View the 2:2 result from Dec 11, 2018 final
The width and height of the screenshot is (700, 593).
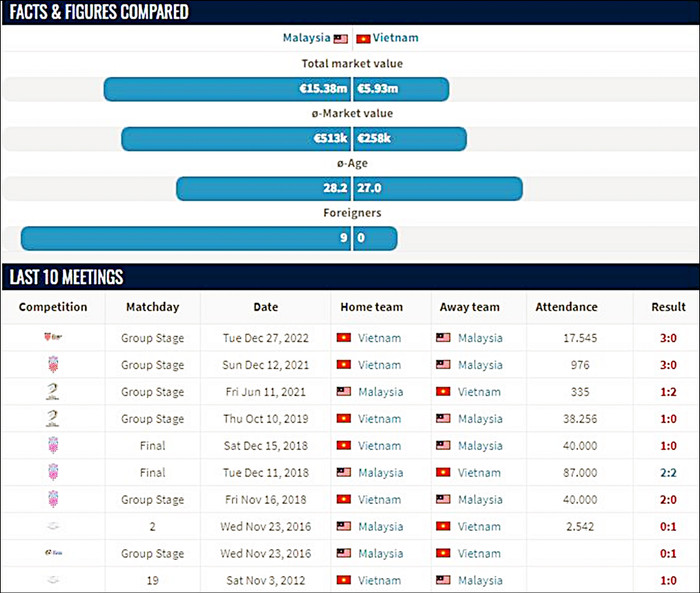point(668,472)
